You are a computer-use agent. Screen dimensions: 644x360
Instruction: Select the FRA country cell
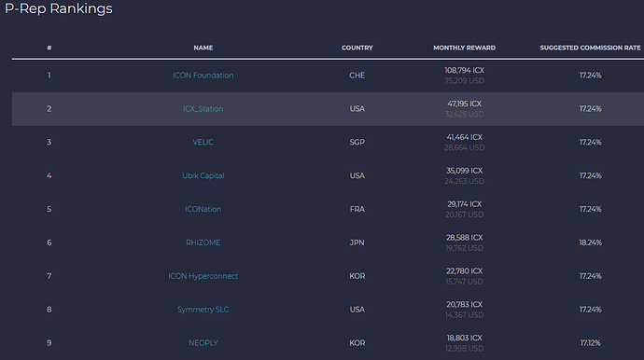pyautogui.click(x=357, y=209)
